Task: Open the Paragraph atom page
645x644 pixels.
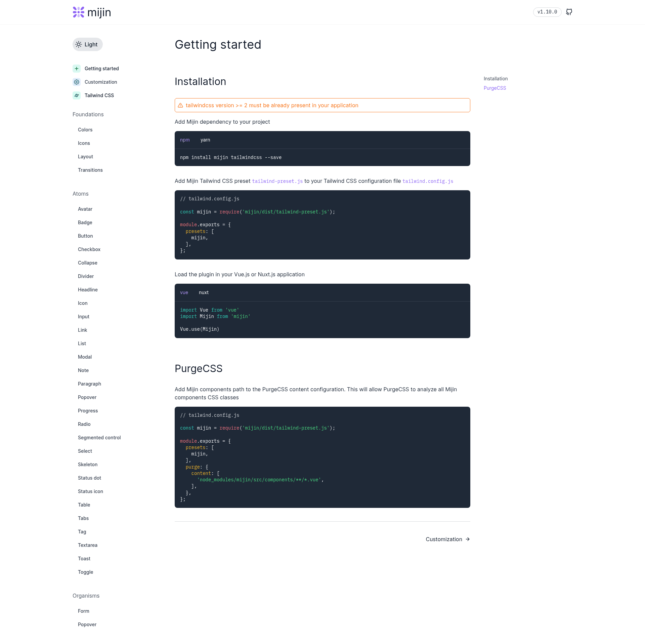Action: (90, 384)
